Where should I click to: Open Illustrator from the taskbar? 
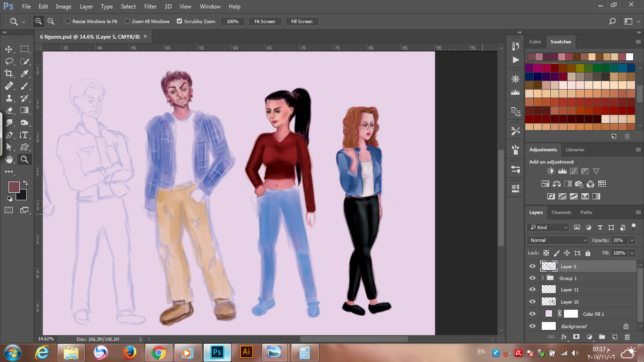click(x=246, y=352)
